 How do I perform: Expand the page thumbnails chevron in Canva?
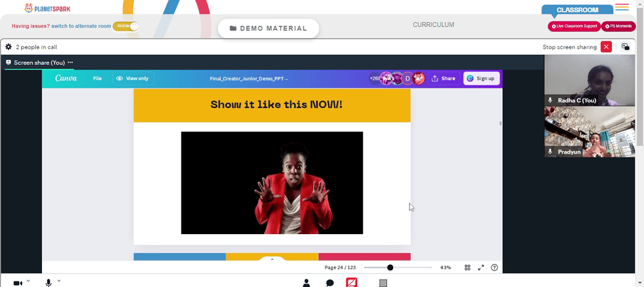pos(272,259)
